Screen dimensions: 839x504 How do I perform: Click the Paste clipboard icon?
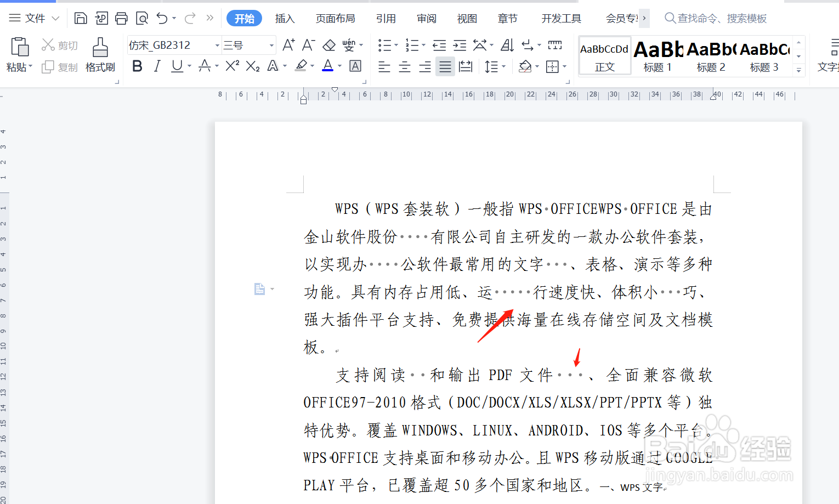point(20,47)
